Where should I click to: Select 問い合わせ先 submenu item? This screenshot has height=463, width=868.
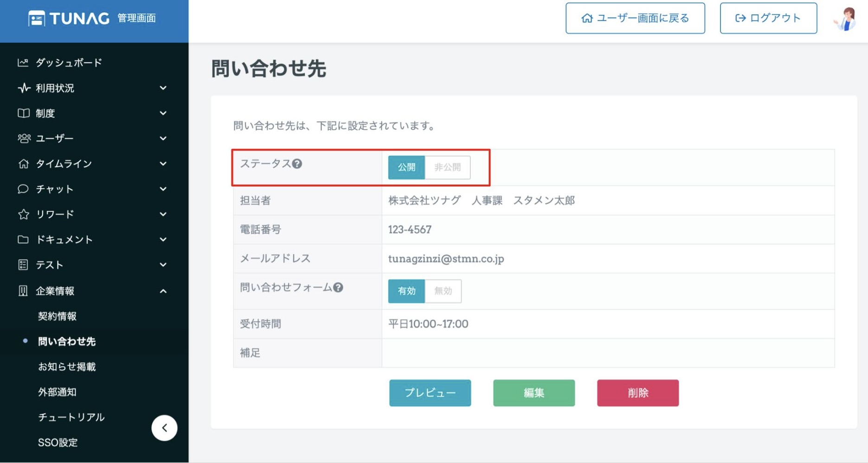[x=67, y=341]
